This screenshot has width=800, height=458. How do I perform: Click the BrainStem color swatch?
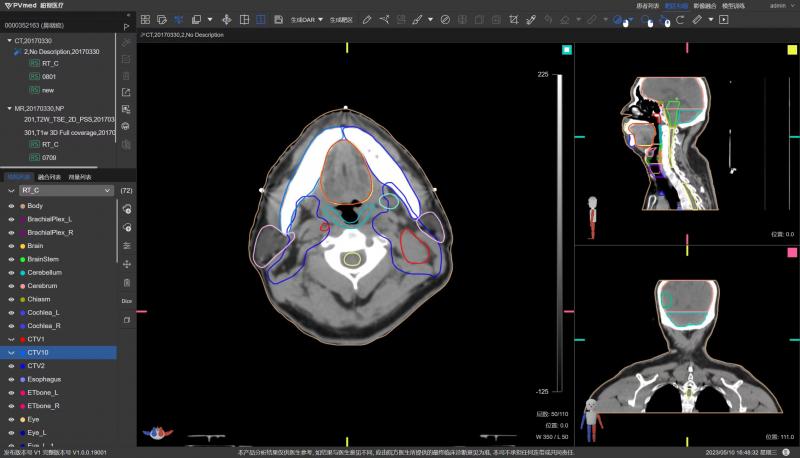point(22,259)
